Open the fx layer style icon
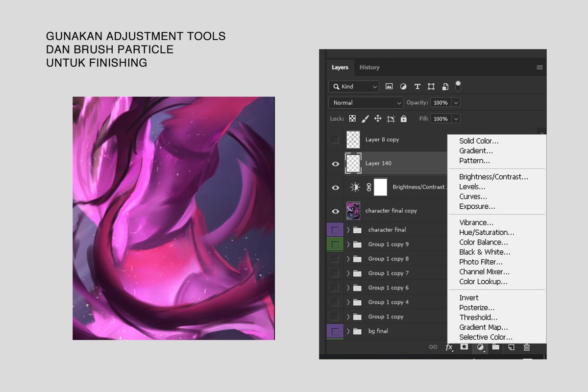This screenshot has height=392, width=588. coord(449,347)
